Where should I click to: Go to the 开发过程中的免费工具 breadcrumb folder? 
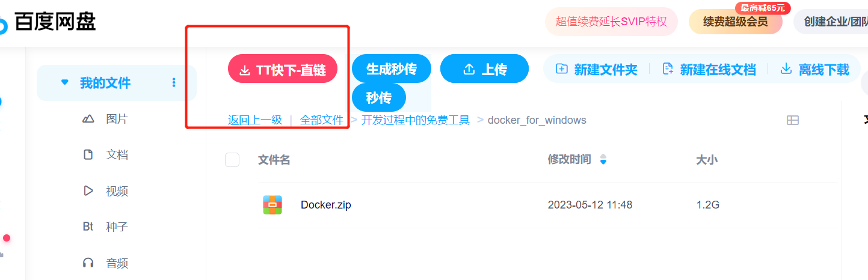(x=415, y=120)
